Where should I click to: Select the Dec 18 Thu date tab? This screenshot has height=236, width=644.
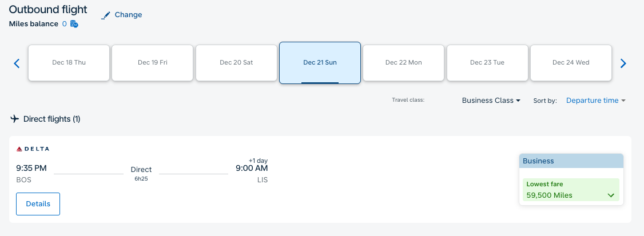69,63
